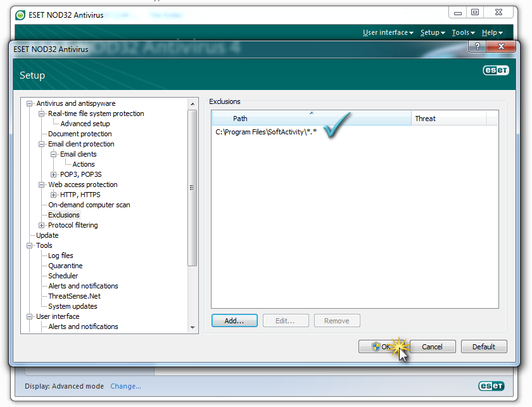Select Alerts and notifications under User interface
Viewport: 532px width, 407px height.
83,326
